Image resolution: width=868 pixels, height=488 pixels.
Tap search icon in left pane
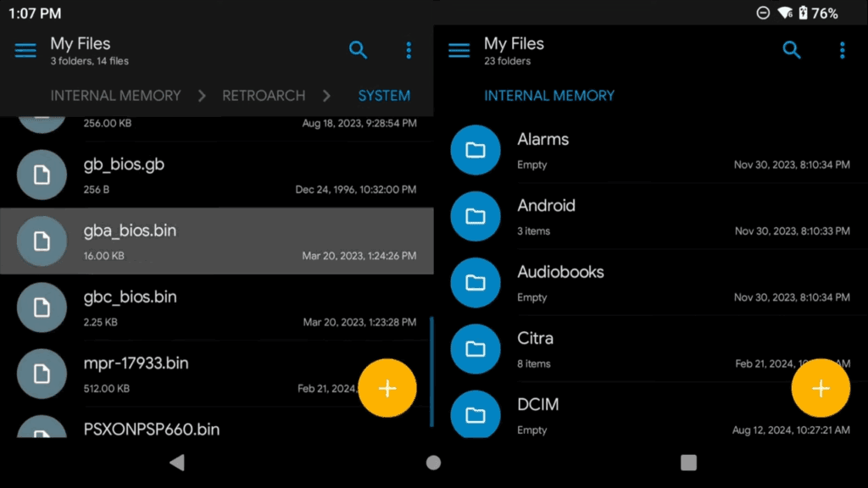359,51
